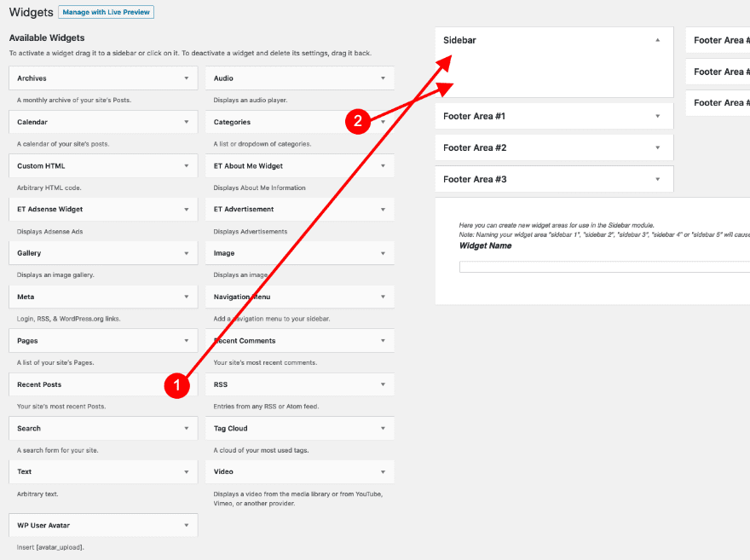The image size is (750, 560).
Task: Open the Calendar widget options arrow
Action: coord(186,122)
